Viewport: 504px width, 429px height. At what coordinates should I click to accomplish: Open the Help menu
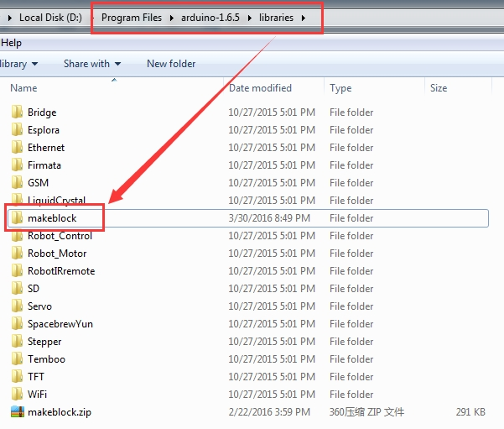[x=11, y=43]
